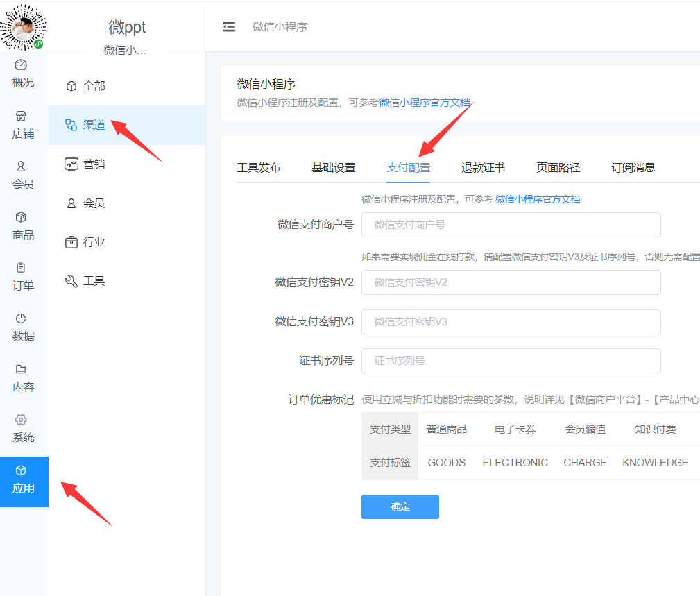Collapse sidebar with the hamburger menu icon
Screen dimensions: 700x596
tap(229, 27)
